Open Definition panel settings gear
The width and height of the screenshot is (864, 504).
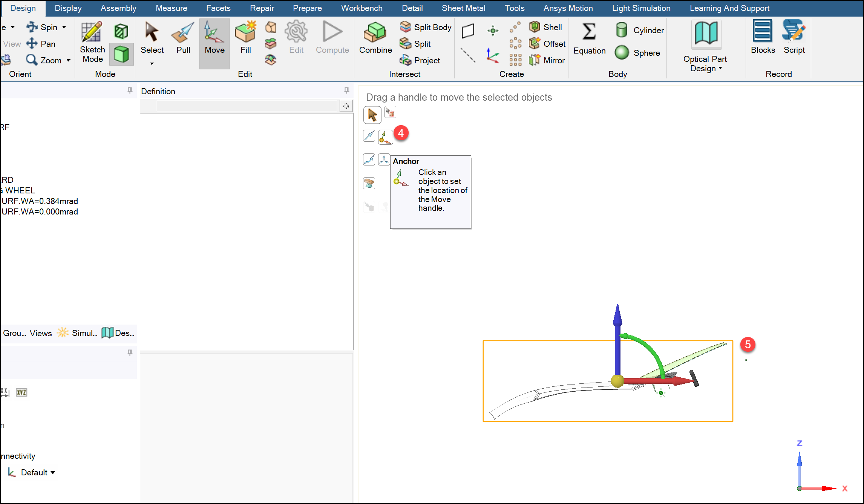pyautogui.click(x=346, y=106)
